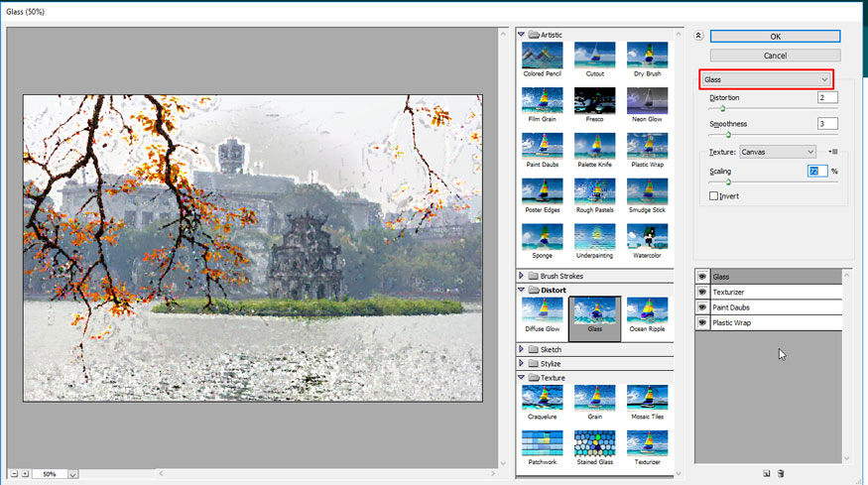Pick the Grain texture filter
This screenshot has width=868, height=485.
[x=594, y=399]
